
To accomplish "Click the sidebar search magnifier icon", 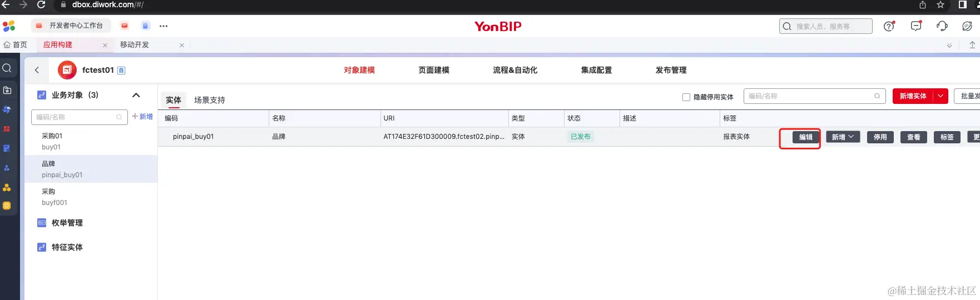I will (x=7, y=68).
